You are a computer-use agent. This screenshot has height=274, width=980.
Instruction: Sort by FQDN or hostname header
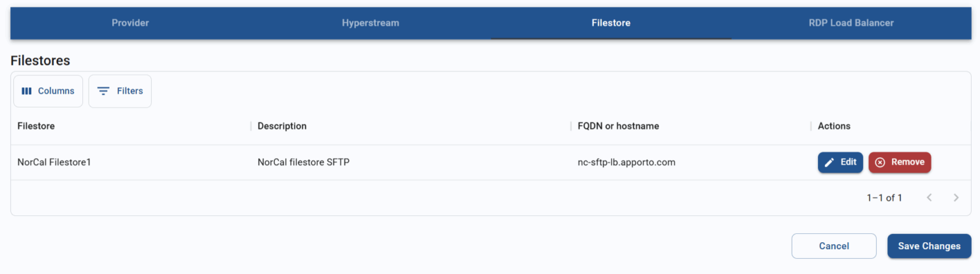click(618, 126)
